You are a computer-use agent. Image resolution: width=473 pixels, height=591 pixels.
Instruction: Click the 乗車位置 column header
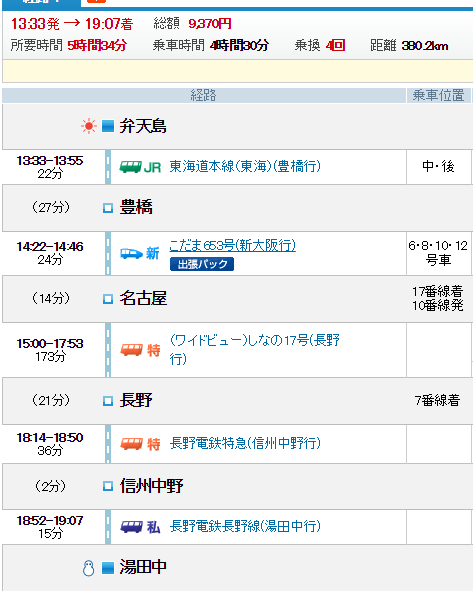click(x=438, y=95)
